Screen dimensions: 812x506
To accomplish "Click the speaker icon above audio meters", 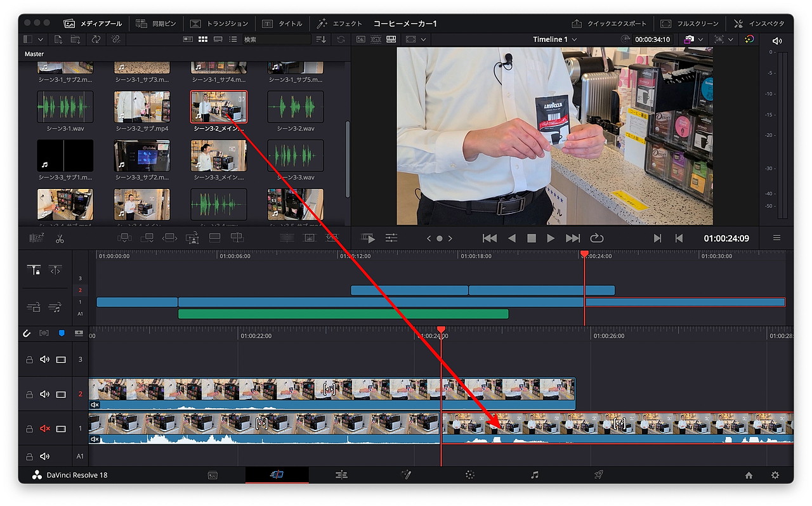I will tap(777, 41).
